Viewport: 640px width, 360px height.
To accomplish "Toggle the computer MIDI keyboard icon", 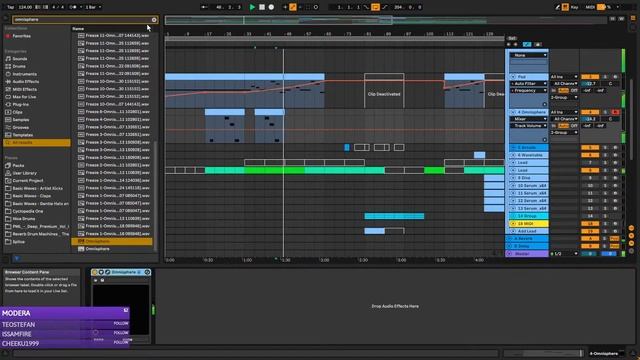I will click(x=565, y=7).
